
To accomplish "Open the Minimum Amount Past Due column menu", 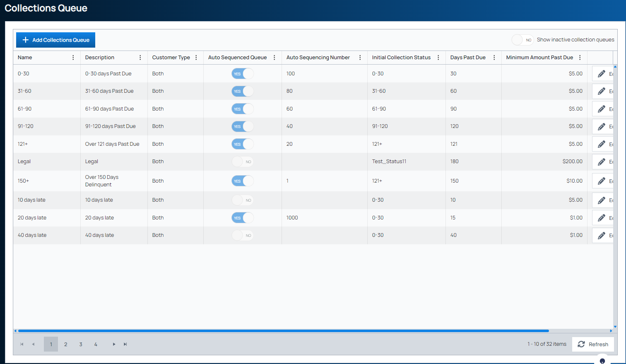I will pyautogui.click(x=580, y=58).
